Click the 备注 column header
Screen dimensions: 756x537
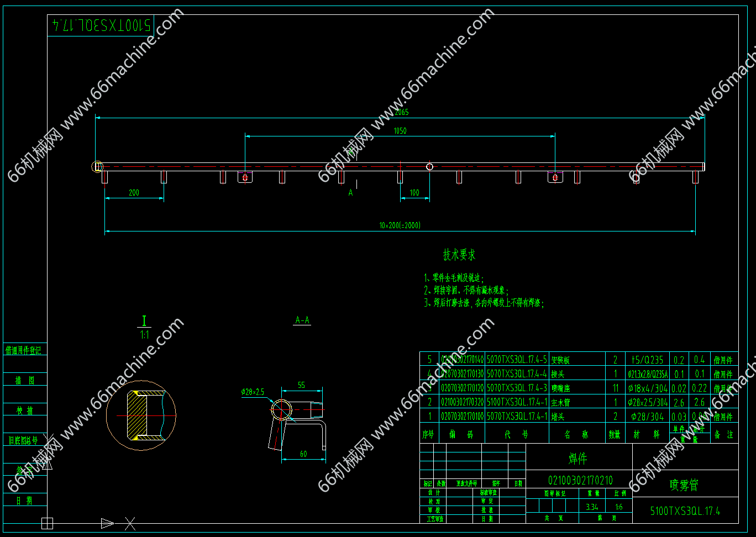click(723, 435)
